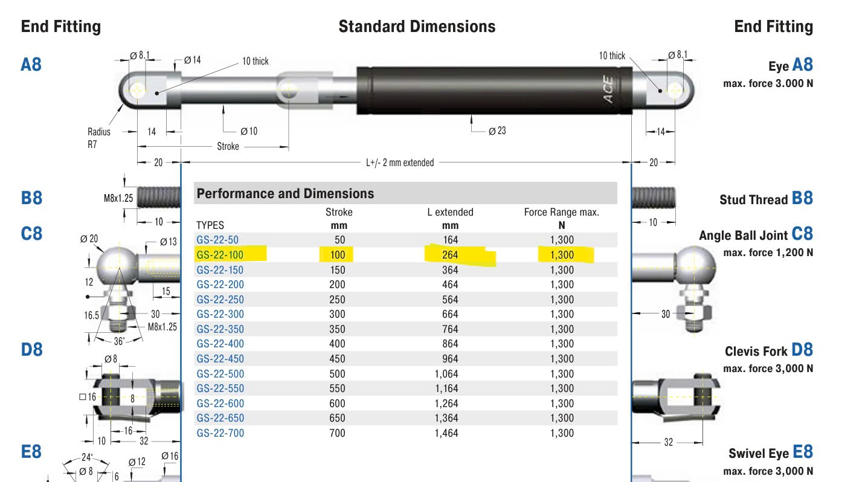The height and width of the screenshot is (482, 868).
Task: Open the GS-22-200 type entry
Action: [220, 284]
